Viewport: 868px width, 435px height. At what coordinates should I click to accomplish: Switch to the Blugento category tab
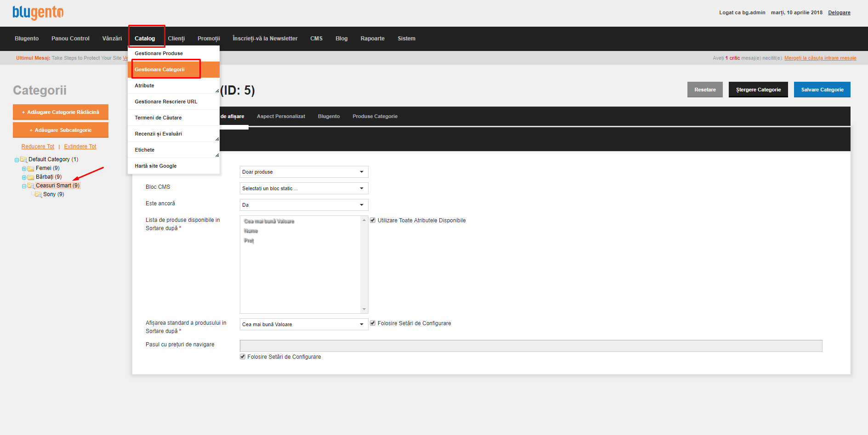click(x=329, y=117)
